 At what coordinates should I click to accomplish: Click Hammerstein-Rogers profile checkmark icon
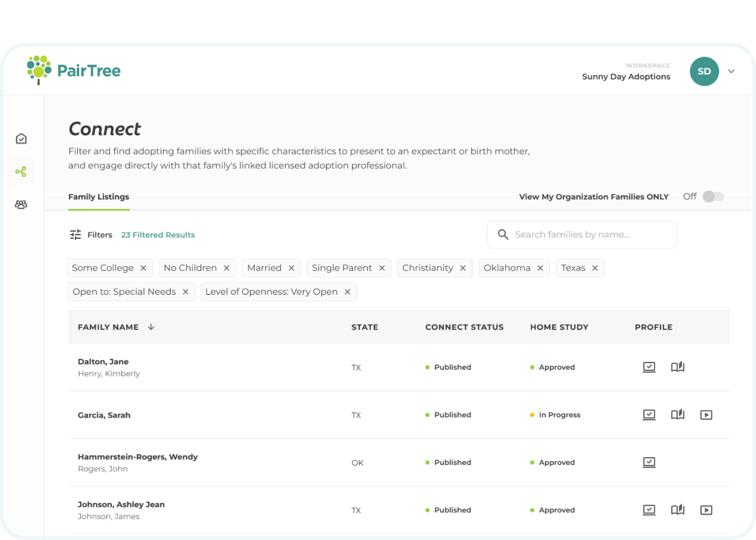tap(649, 462)
